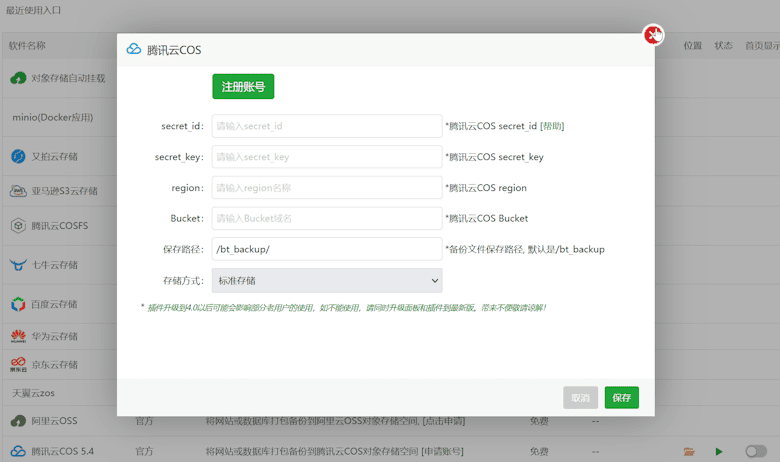Open [申请账号] link in 腾讯云COS row
Screen dimensions: 780x462
point(442,452)
